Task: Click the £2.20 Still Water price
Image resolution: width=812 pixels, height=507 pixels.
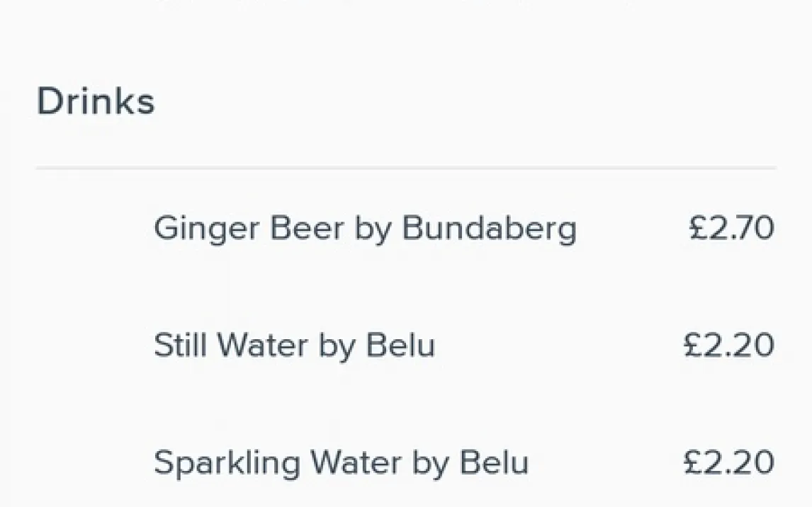Action: coord(728,346)
